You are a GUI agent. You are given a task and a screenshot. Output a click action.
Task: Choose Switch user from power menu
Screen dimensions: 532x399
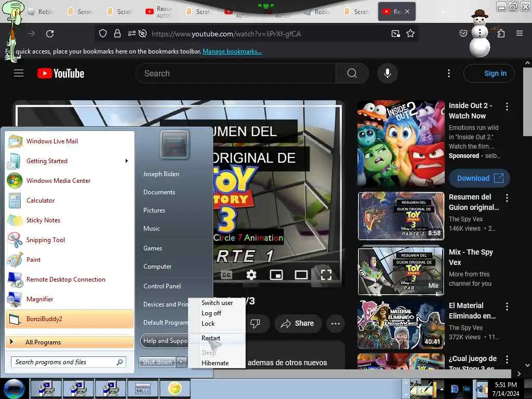217,303
